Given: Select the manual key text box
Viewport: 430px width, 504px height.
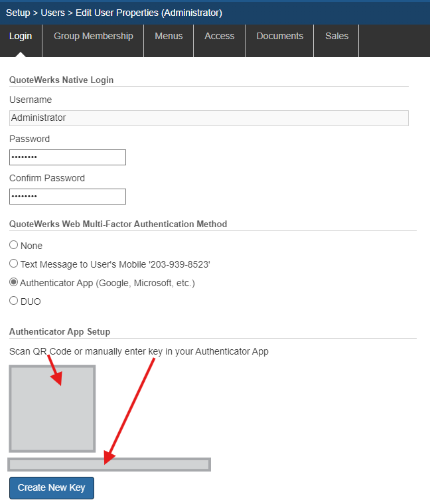Looking at the screenshot, I should pos(109,464).
